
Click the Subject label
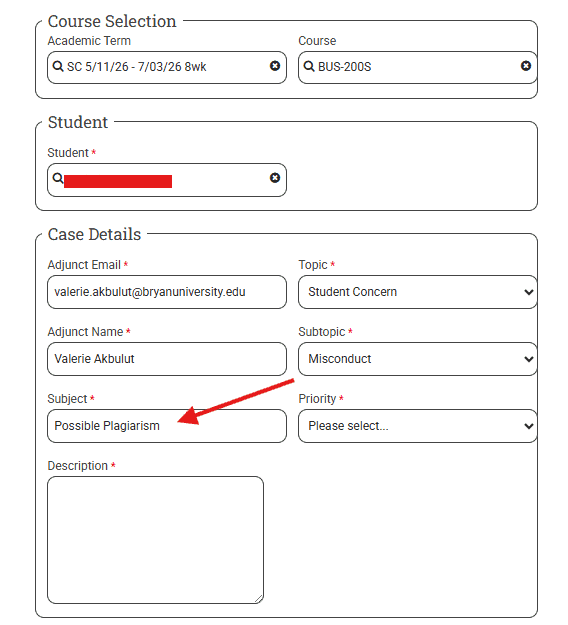(x=67, y=399)
